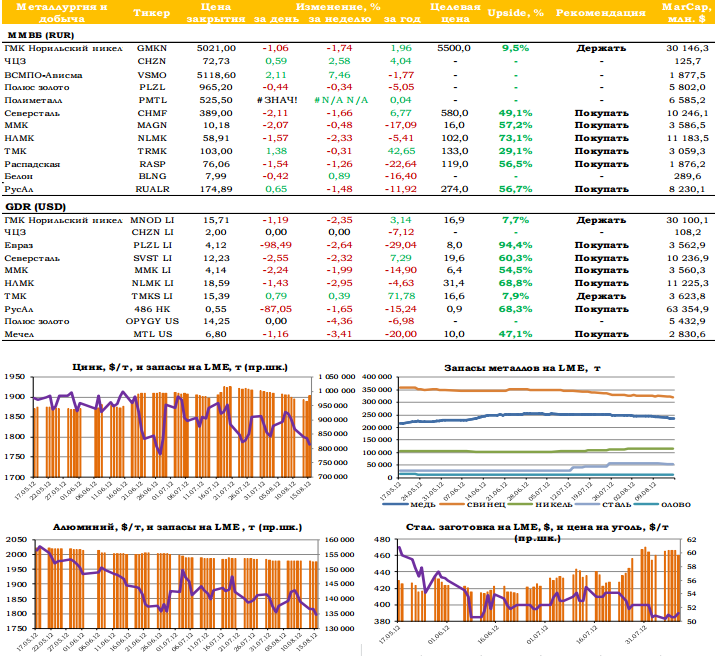Click the 63 354,9 market cap value
The width and height of the screenshot is (715, 656).
687,309
